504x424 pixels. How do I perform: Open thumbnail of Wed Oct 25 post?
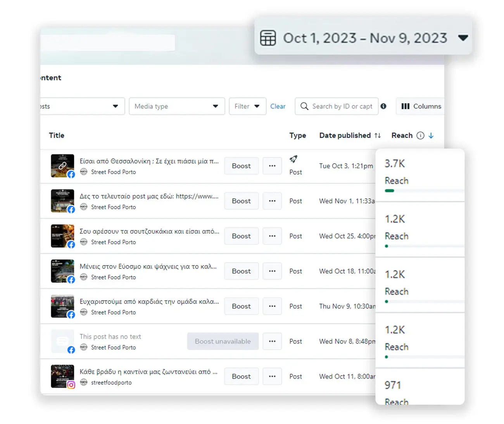pos(62,236)
